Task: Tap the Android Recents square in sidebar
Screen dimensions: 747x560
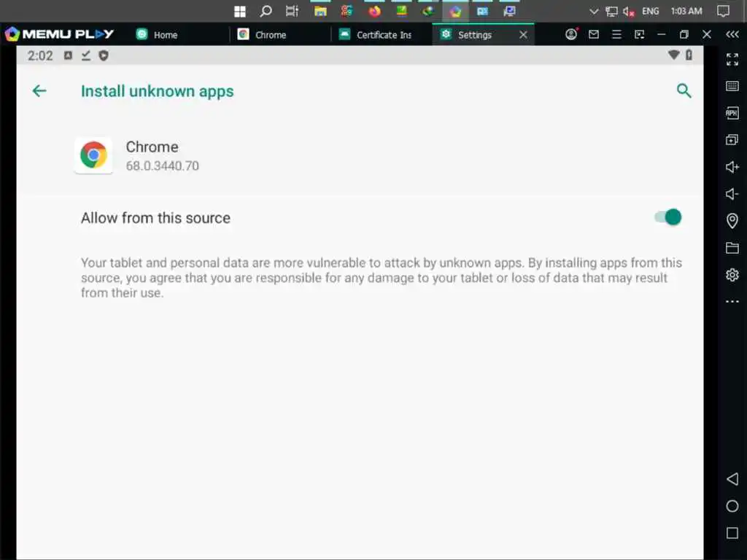Action: 732,533
